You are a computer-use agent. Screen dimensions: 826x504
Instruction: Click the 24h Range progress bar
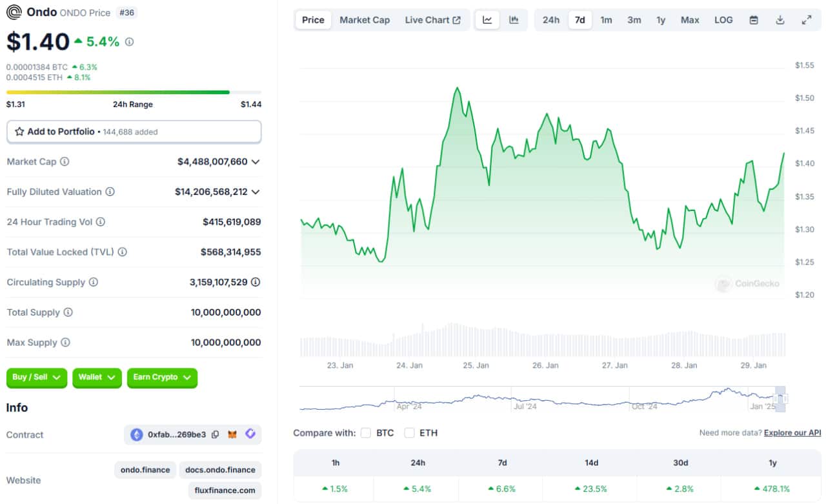(x=134, y=92)
